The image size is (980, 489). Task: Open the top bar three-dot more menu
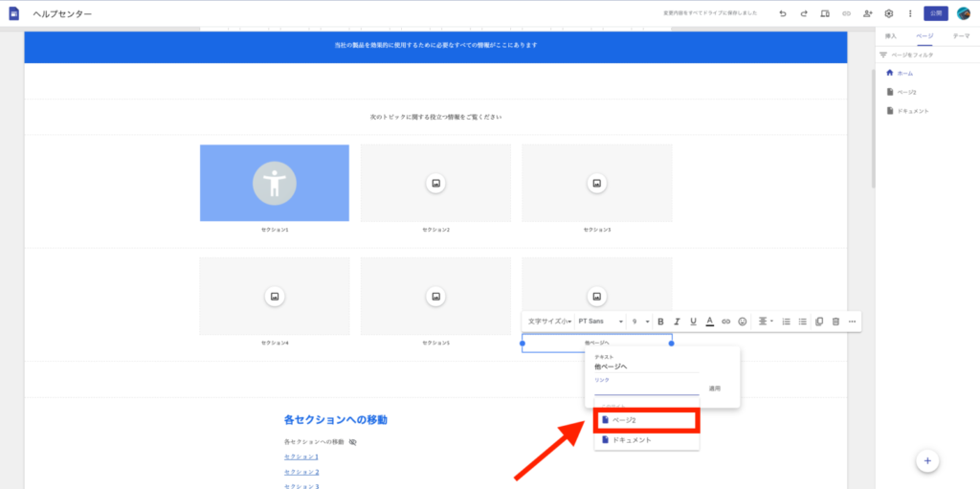(910, 13)
